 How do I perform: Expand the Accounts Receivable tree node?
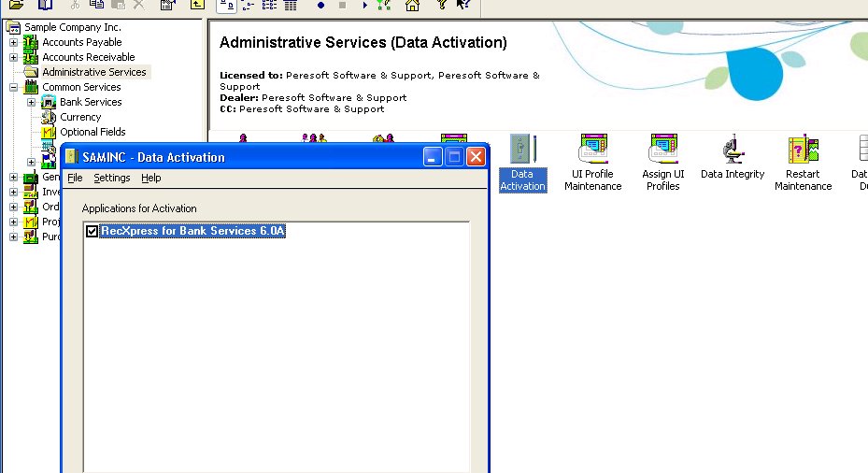click(13, 57)
